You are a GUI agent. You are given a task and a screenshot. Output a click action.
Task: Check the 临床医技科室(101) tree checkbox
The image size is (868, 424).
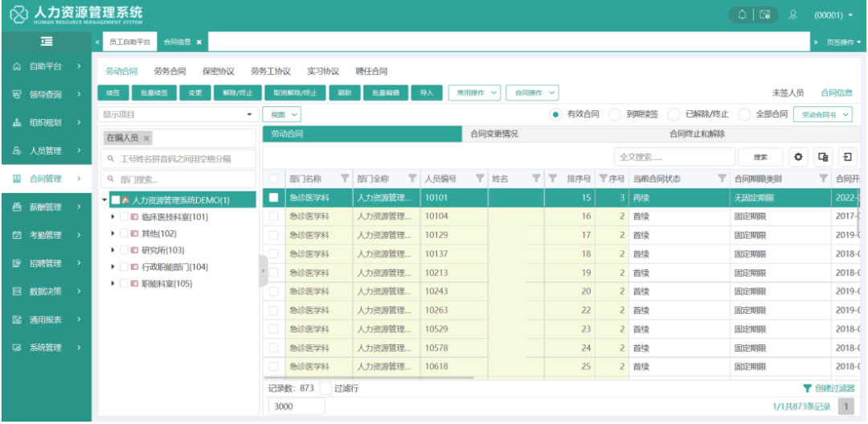[x=124, y=216]
